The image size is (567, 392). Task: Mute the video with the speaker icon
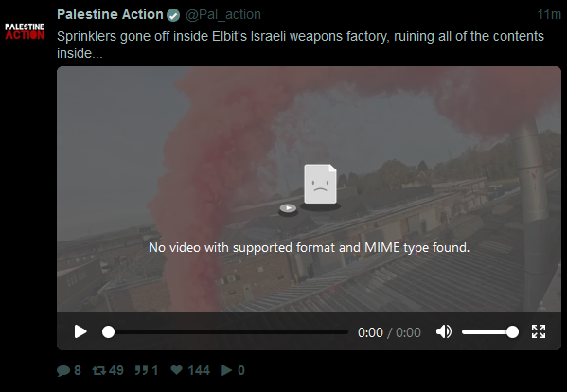444,331
